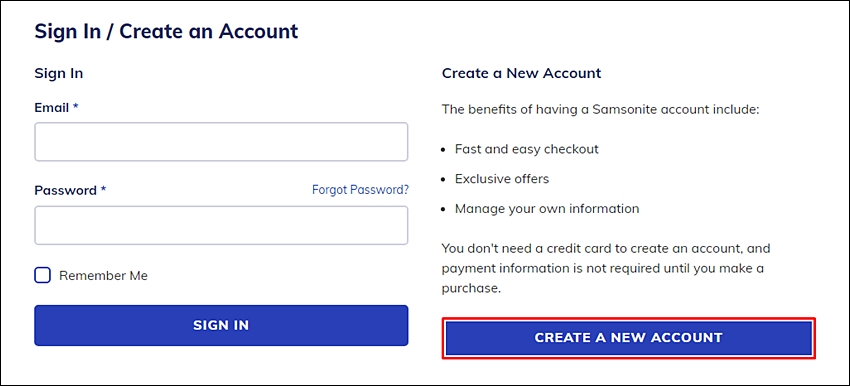The width and height of the screenshot is (850, 386).
Task: Click into the Email input field
Action: click(x=221, y=141)
